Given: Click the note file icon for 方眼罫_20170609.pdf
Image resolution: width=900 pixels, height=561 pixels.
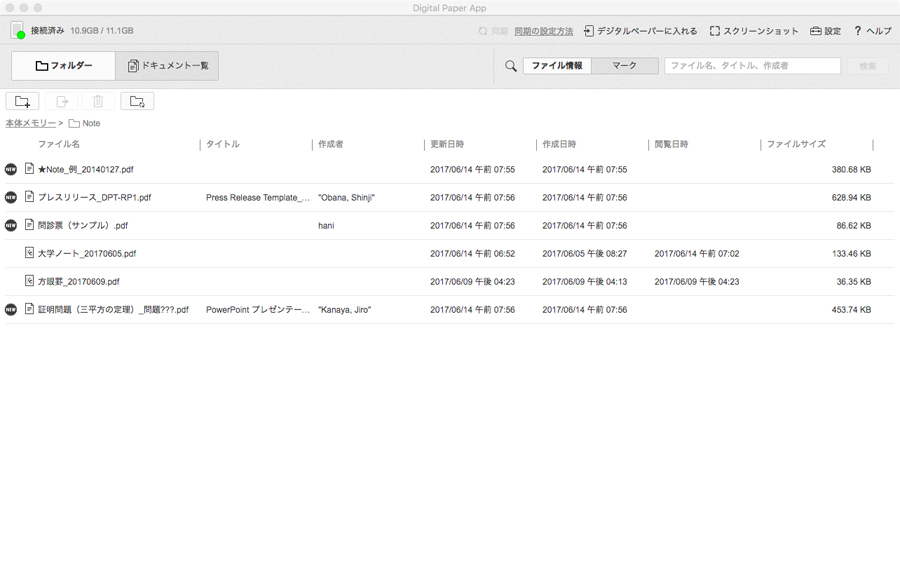Looking at the screenshot, I should click(x=30, y=282).
